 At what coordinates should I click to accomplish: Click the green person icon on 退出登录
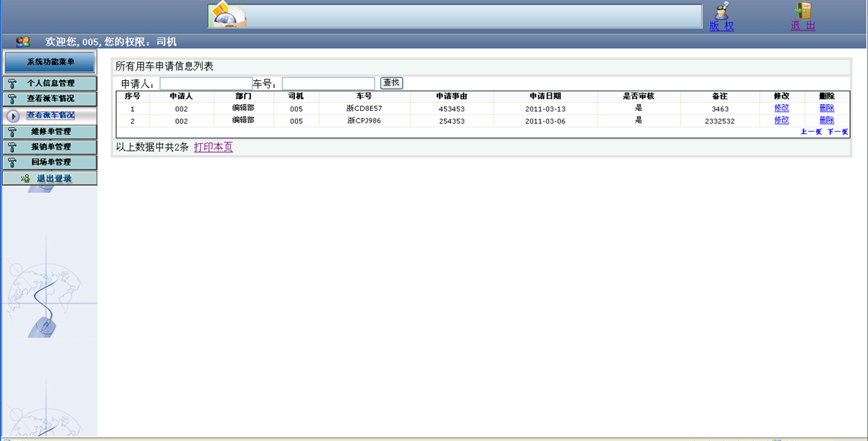pos(25,178)
